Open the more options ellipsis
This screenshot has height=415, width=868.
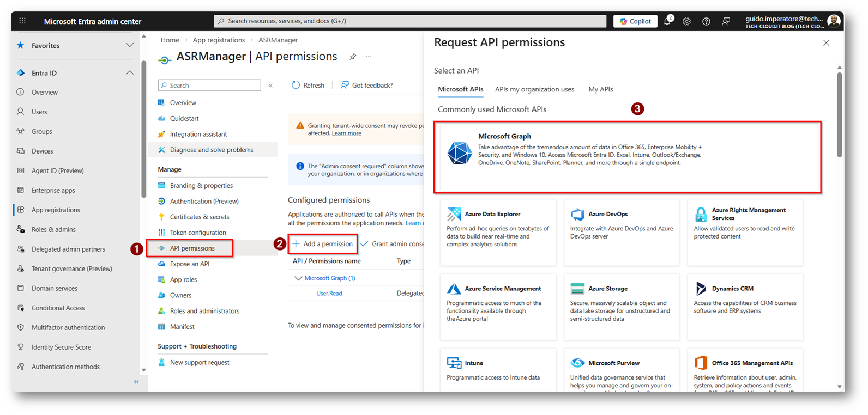coord(369,57)
